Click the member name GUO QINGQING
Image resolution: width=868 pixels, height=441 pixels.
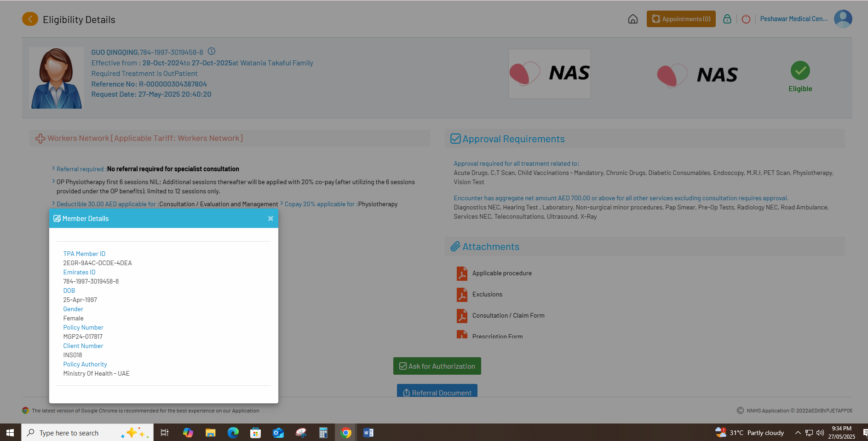coord(115,52)
